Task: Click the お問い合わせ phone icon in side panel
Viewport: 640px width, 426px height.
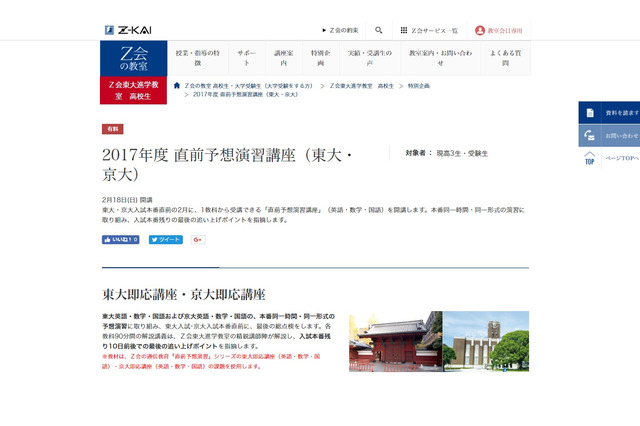Action: pos(590,135)
